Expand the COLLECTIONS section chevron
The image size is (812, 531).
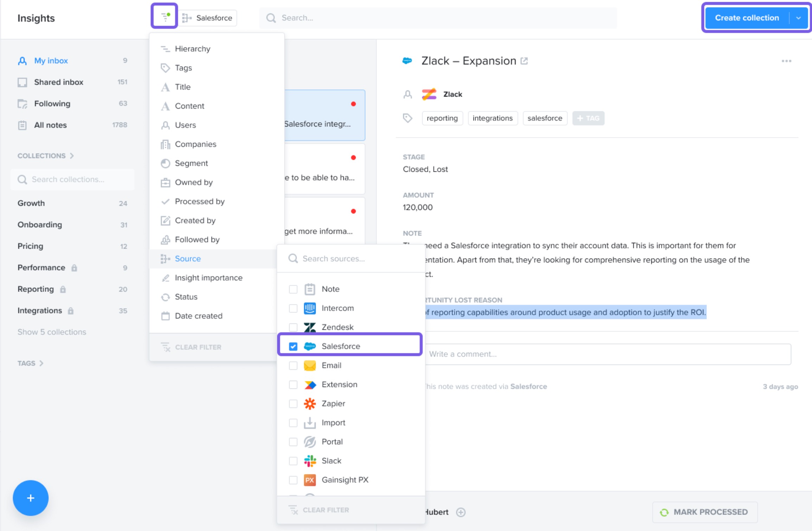coord(72,156)
